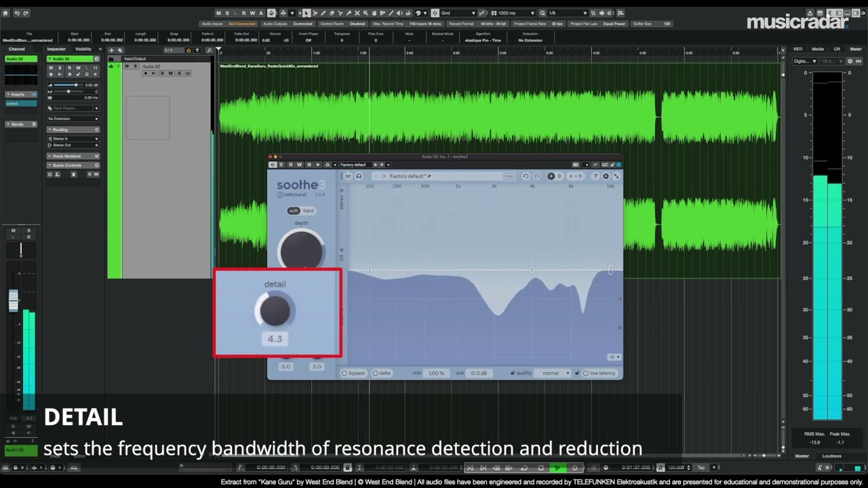Expand the Quick Controls section
Image resolution: width=868 pixels, height=488 pixels.
[x=73, y=165]
